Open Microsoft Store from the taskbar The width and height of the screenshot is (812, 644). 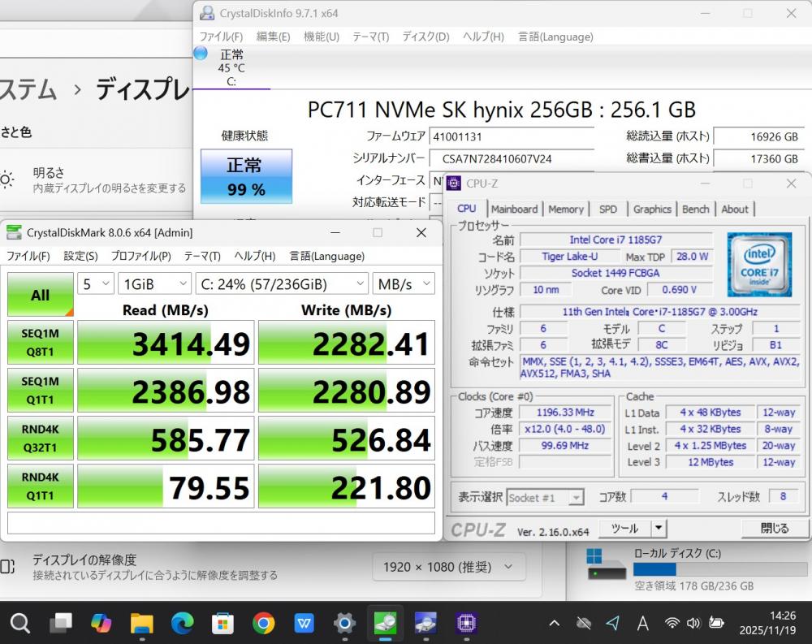[x=222, y=623]
